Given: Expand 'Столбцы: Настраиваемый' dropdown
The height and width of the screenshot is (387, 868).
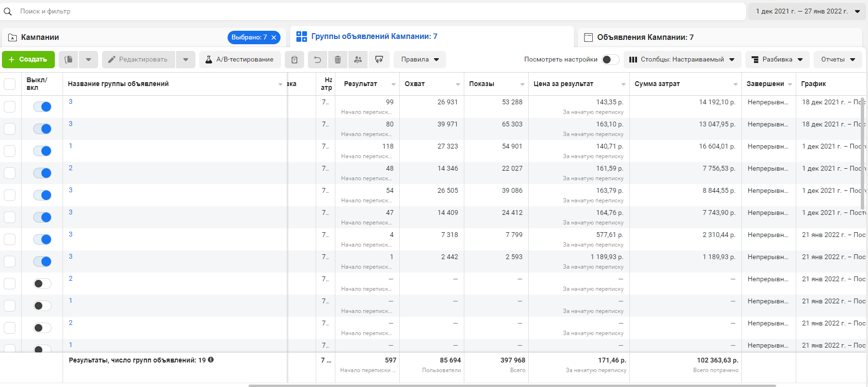Looking at the screenshot, I should 682,60.
